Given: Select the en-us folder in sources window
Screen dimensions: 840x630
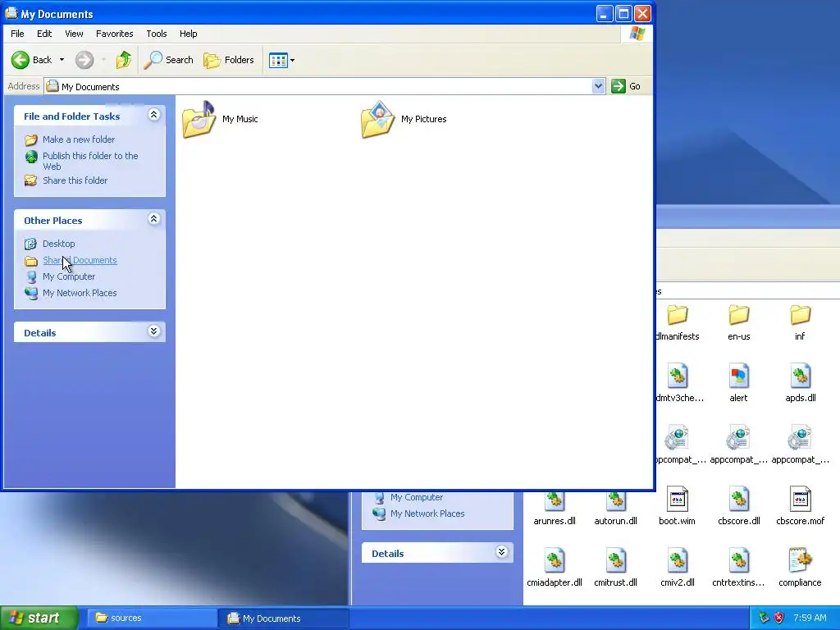Looking at the screenshot, I should pyautogui.click(x=739, y=323).
